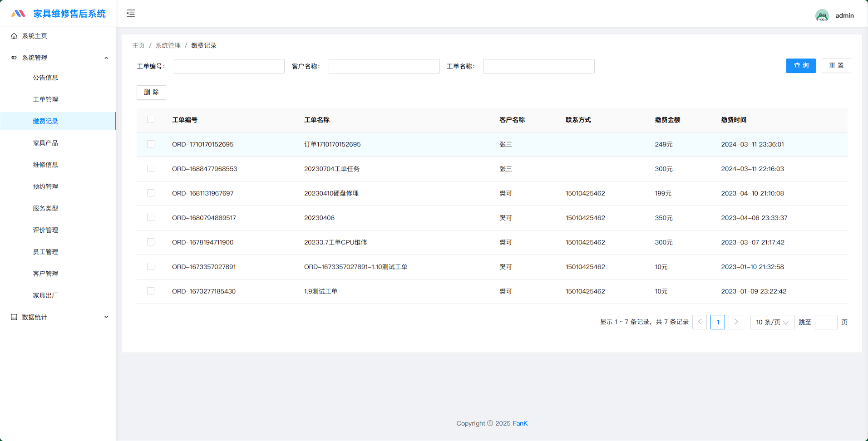Screen dimensions: 868x441
Task: Go to previous page arrow
Action: pos(700,322)
